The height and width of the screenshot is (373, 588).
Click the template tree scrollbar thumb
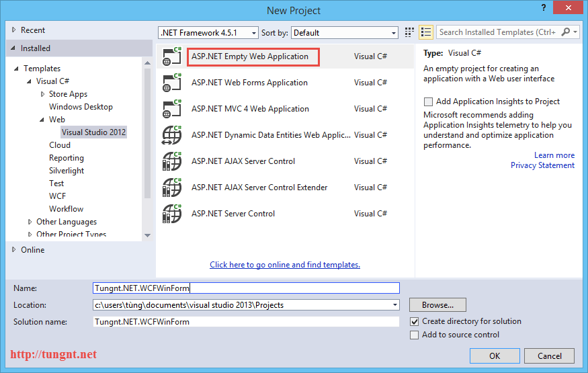pyautogui.click(x=147, y=132)
